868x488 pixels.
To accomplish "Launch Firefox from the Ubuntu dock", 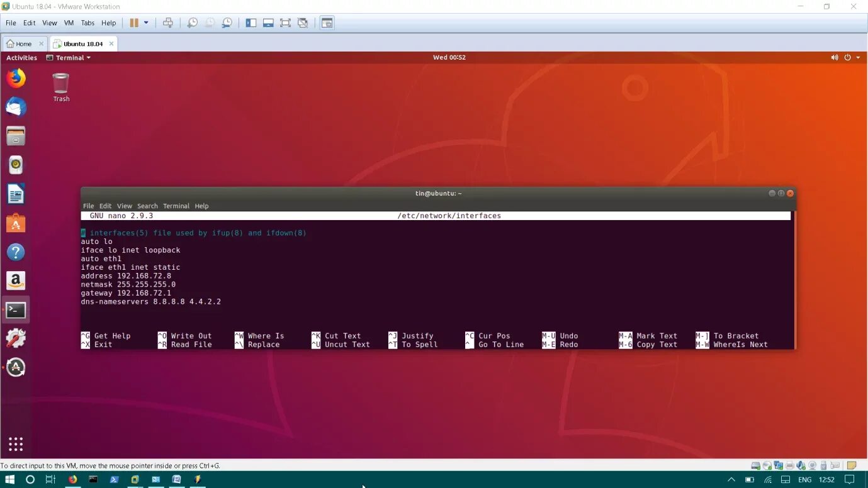I will pyautogui.click(x=16, y=78).
